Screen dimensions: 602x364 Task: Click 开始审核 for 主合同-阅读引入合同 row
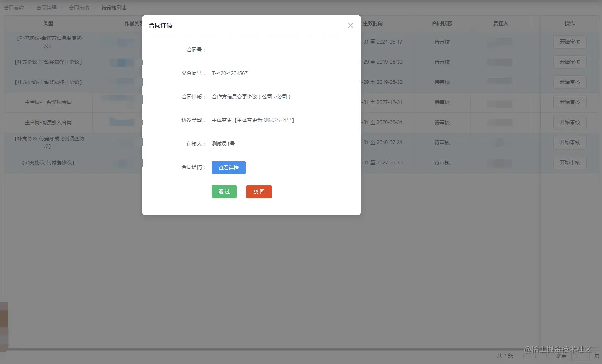click(570, 122)
